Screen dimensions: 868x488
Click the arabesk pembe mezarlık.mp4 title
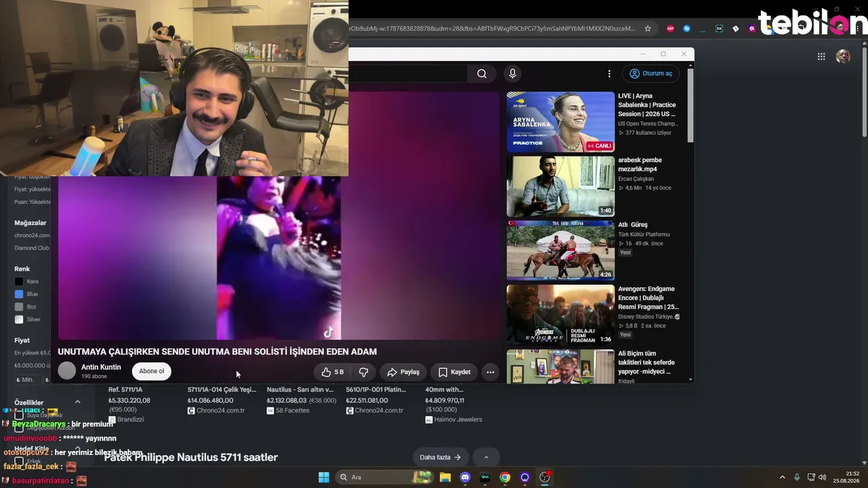pos(640,165)
